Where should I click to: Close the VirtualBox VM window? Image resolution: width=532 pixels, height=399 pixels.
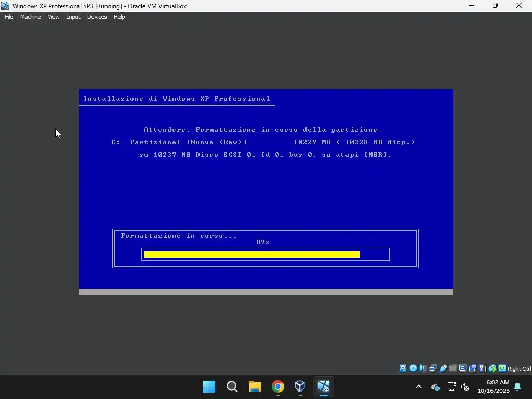pos(519,6)
